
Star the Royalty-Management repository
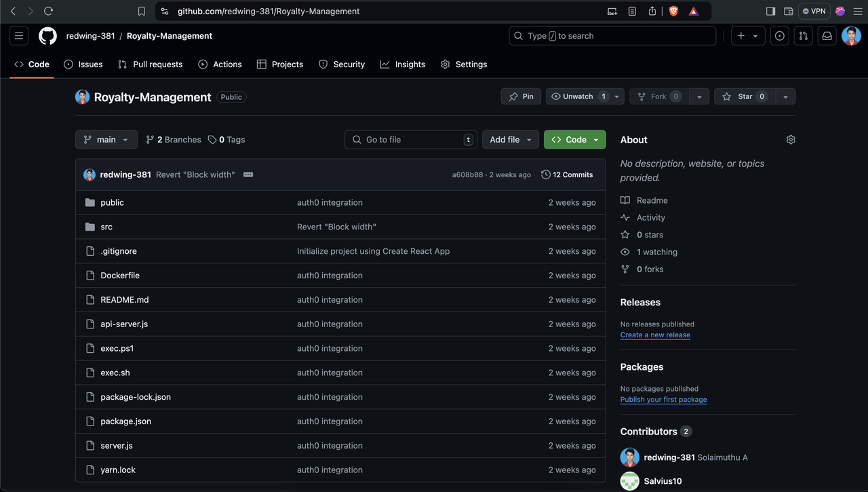[745, 96]
